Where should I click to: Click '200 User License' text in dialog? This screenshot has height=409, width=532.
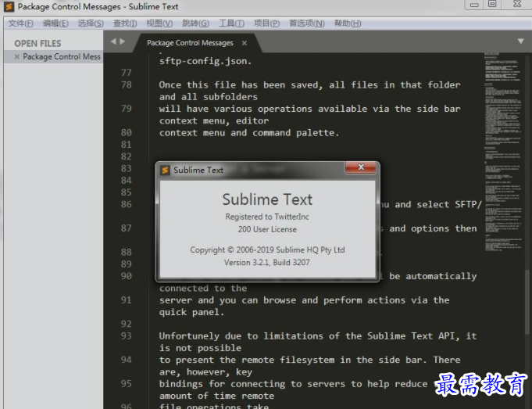point(267,229)
